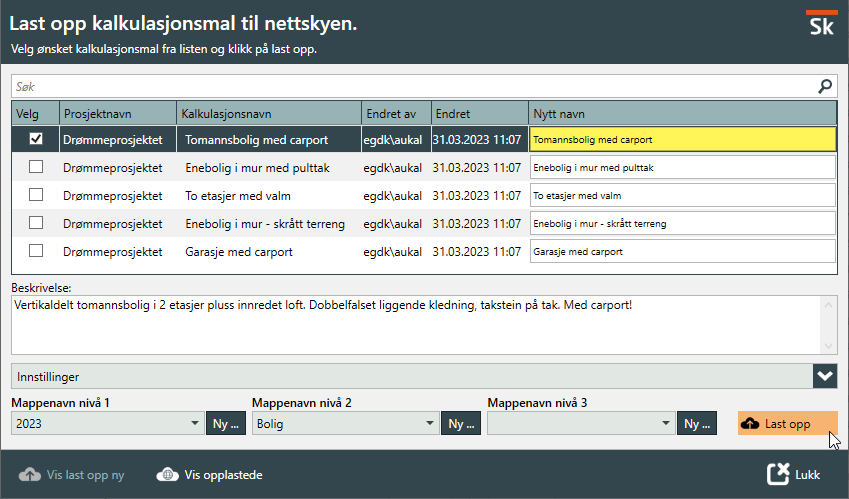
Task: Expand the Innstillinger section chevron
Action: click(x=825, y=377)
